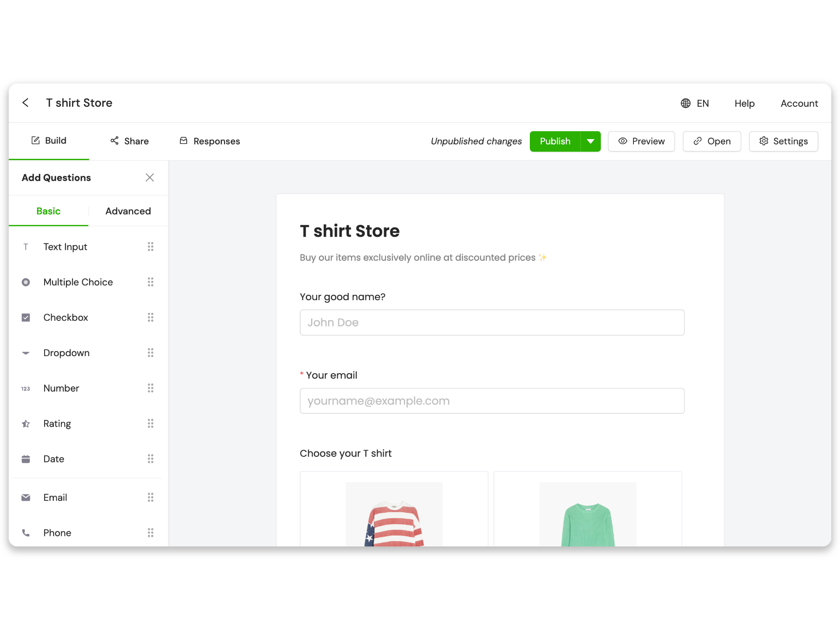Screen dimensions: 840x630
Task: Click the Email envelope icon
Action: [x=25, y=497]
